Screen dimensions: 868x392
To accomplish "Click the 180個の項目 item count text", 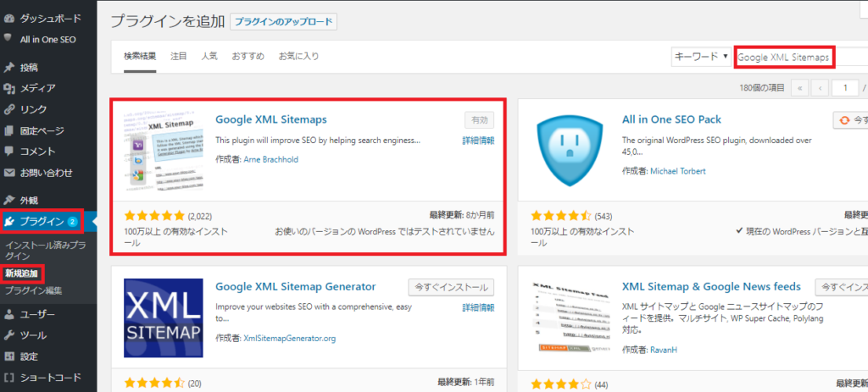I will pos(763,87).
